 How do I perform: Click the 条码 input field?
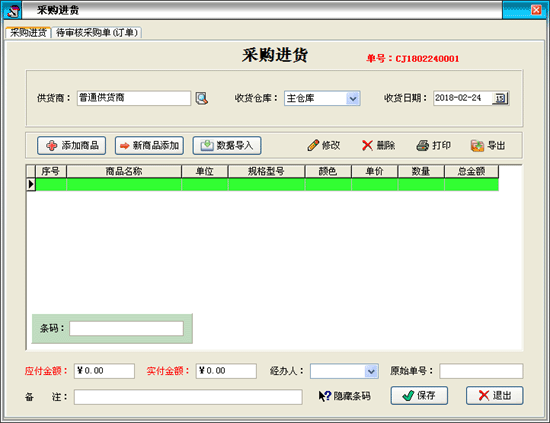coord(126,329)
